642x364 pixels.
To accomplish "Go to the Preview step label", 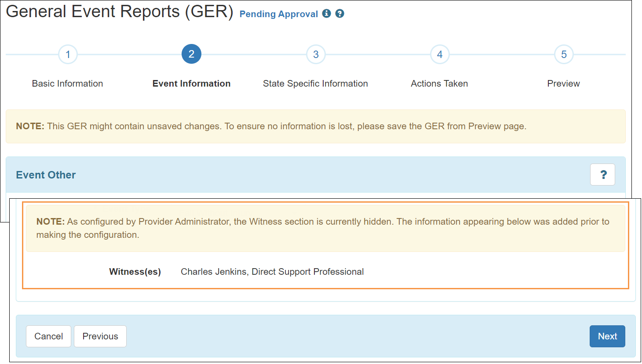I will [x=563, y=84].
